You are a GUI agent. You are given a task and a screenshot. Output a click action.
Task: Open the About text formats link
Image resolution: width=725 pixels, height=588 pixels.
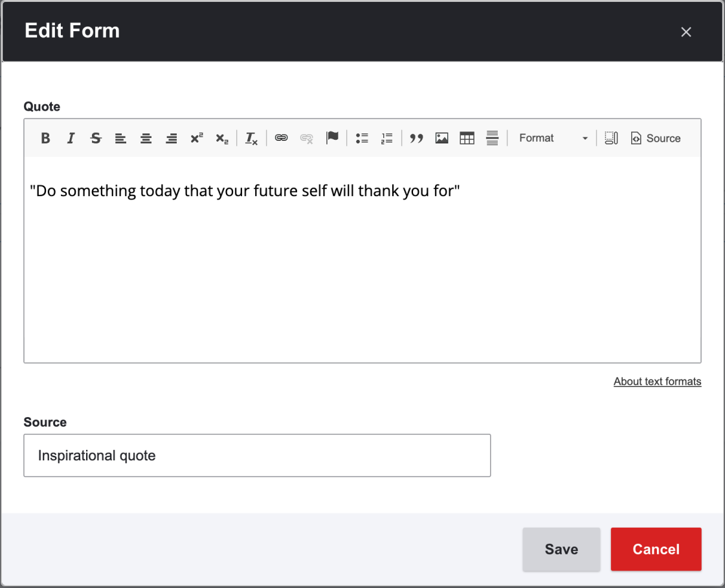(657, 381)
